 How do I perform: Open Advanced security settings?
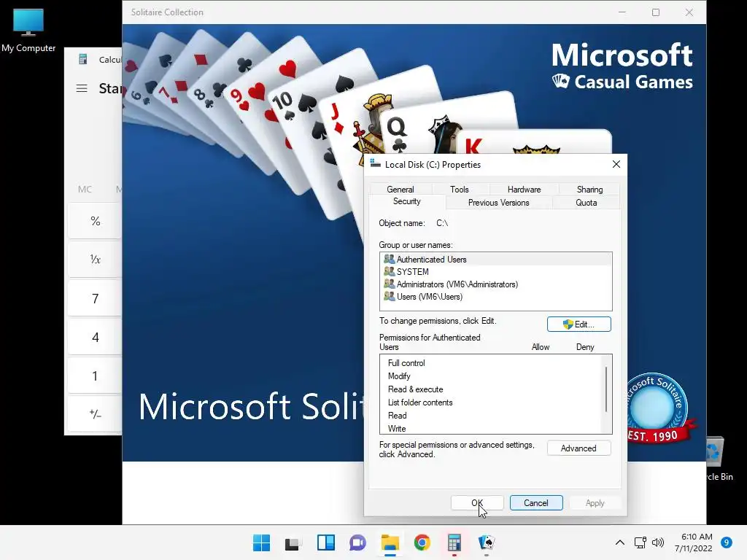pyautogui.click(x=578, y=448)
